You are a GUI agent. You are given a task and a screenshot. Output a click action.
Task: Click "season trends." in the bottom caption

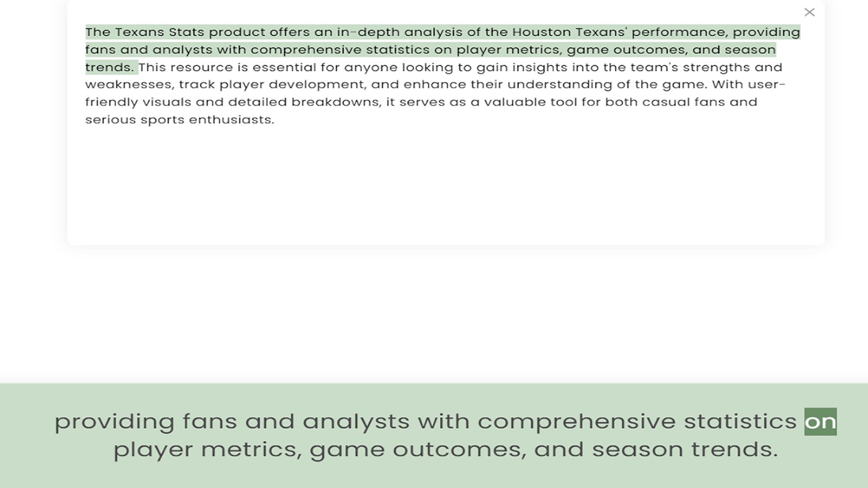tap(684, 450)
